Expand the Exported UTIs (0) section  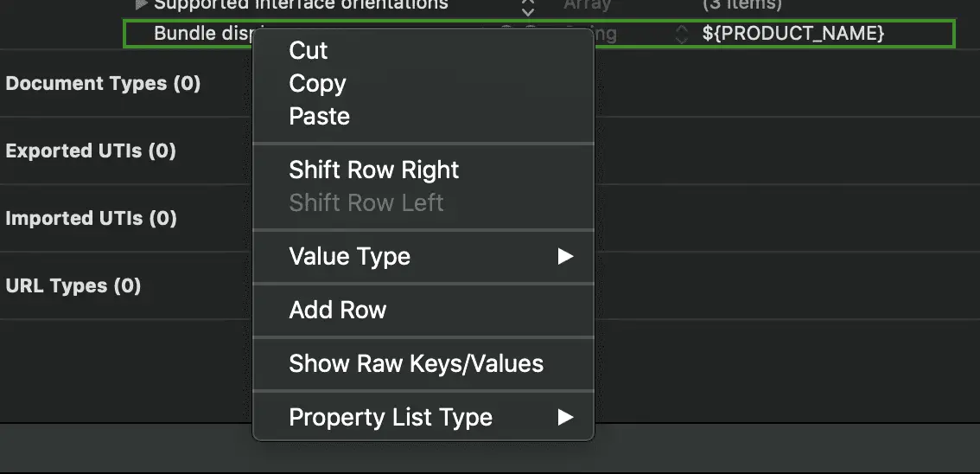91,151
